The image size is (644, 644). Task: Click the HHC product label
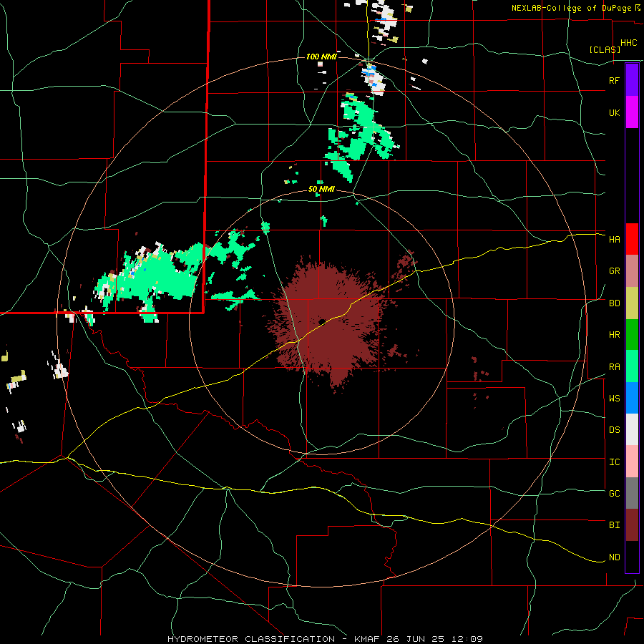[x=628, y=43]
